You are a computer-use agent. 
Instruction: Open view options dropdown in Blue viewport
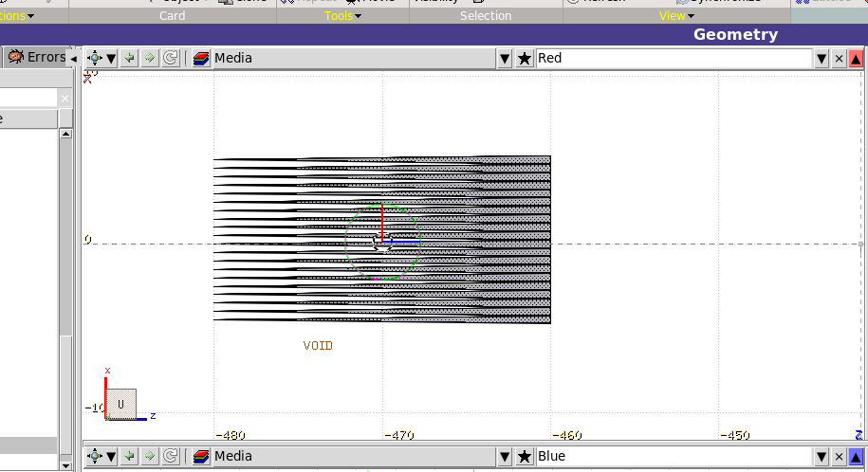(x=111, y=457)
